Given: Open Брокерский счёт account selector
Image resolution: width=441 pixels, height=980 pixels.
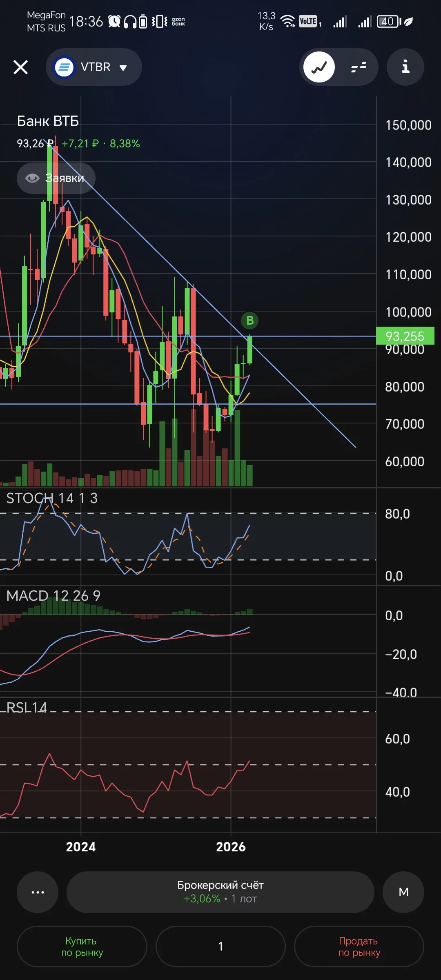Looking at the screenshot, I should pyautogui.click(x=220, y=892).
